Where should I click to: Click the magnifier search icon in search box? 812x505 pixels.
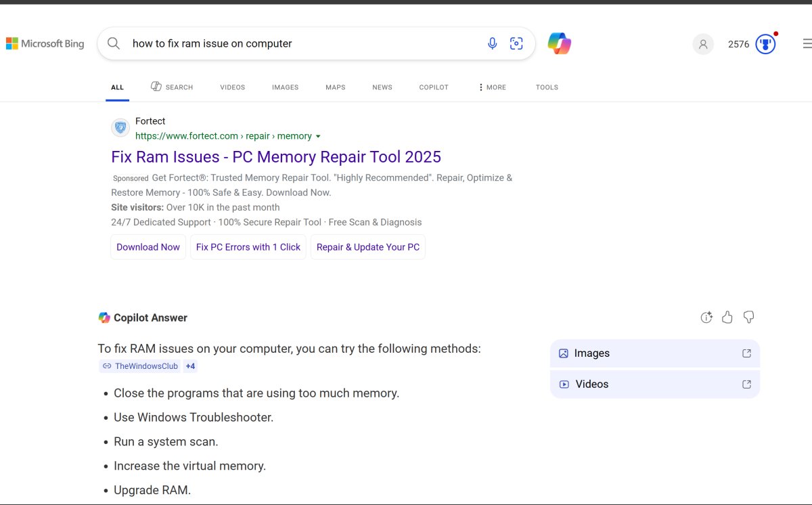[114, 43]
